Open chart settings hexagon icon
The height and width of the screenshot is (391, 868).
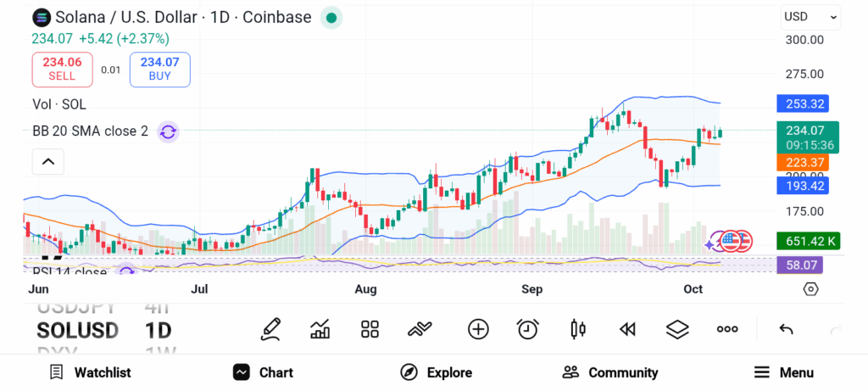[x=811, y=289]
